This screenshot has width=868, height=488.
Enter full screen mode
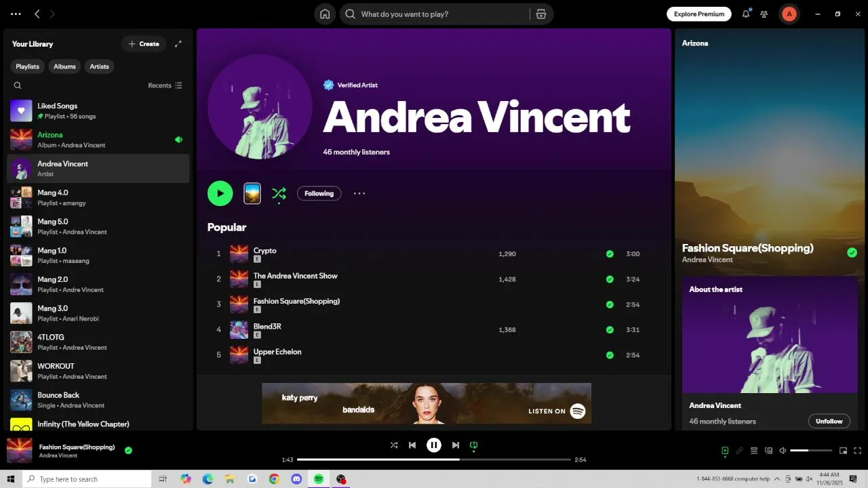[858, 451]
